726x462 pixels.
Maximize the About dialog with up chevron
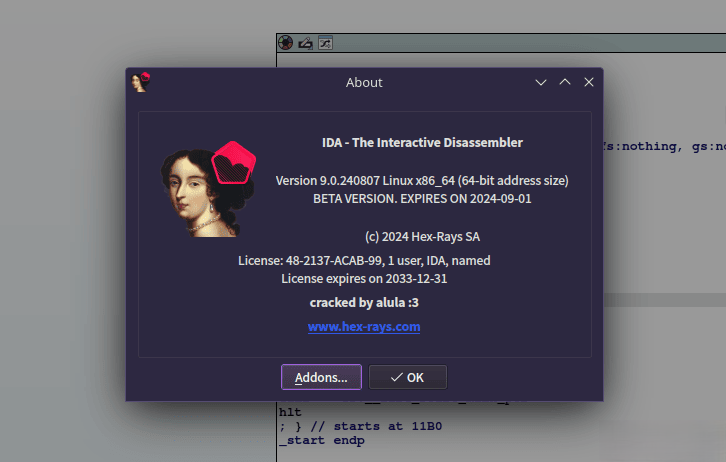tap(565, 82)
